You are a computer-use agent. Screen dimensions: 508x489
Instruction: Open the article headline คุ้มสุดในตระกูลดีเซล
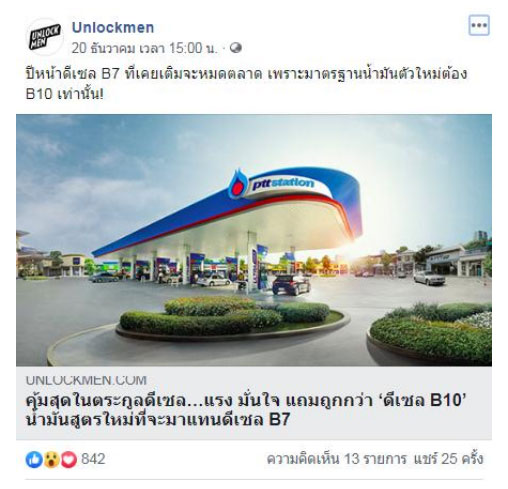click(x=246, y=410)
